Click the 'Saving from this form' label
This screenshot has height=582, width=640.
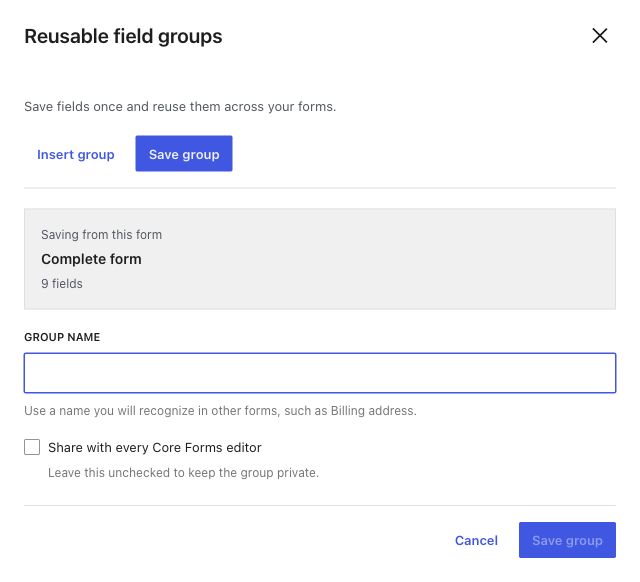click(x=101, y=235)
